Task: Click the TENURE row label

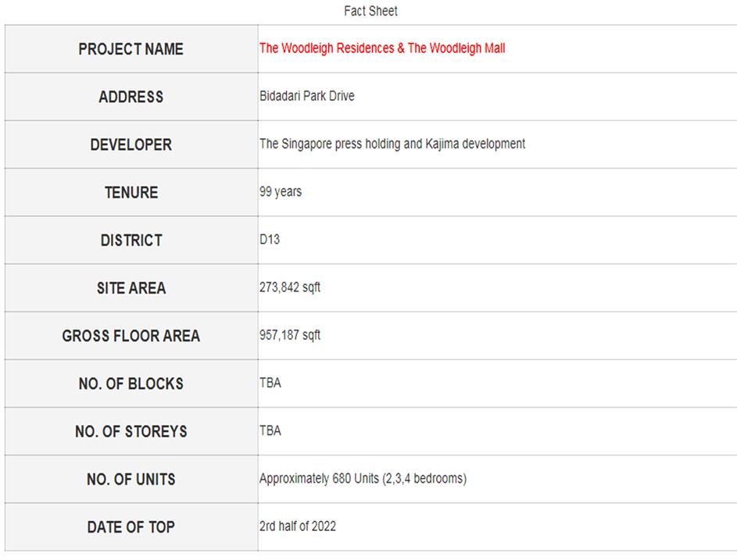Action: tap(131, 192)
